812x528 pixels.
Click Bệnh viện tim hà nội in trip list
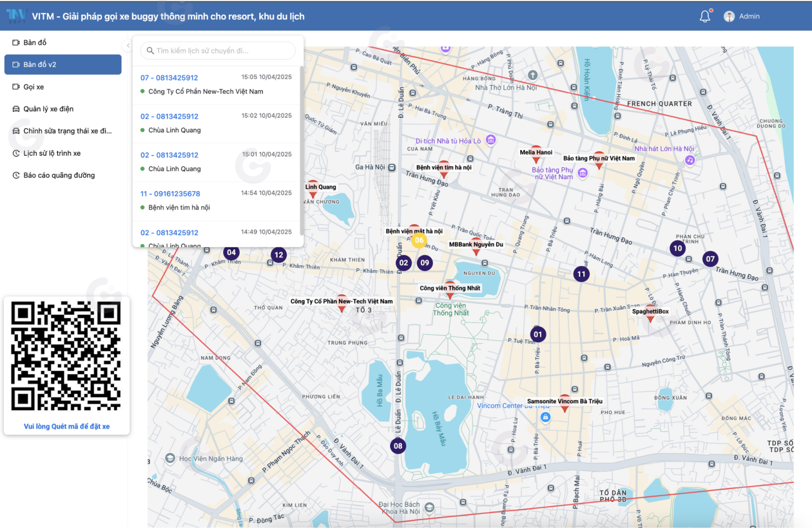tap(179, 207)
